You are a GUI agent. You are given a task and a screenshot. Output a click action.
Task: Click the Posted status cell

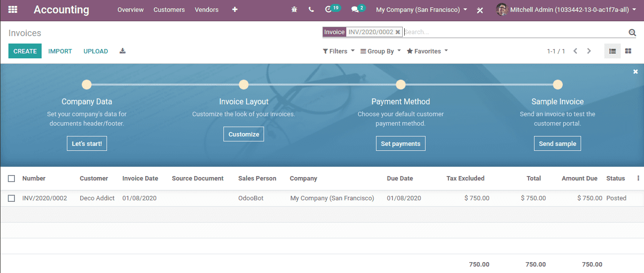(616, 198)
